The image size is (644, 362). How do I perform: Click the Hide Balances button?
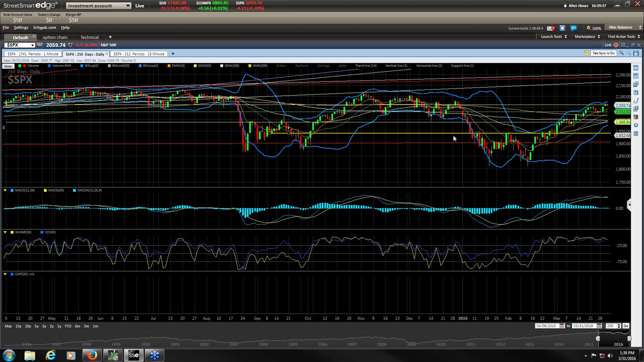pos(620,27)
